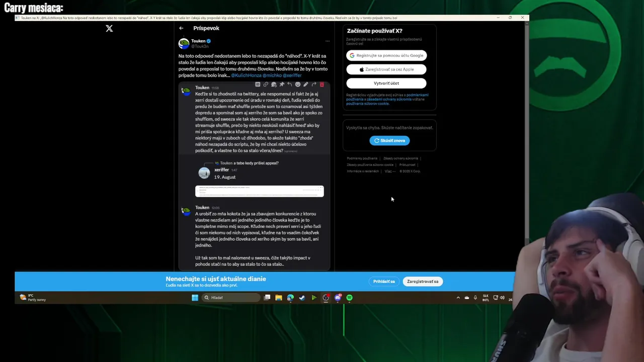Open the @michko mention
This screenshot has width=644, height=362.
click(272, 75)
